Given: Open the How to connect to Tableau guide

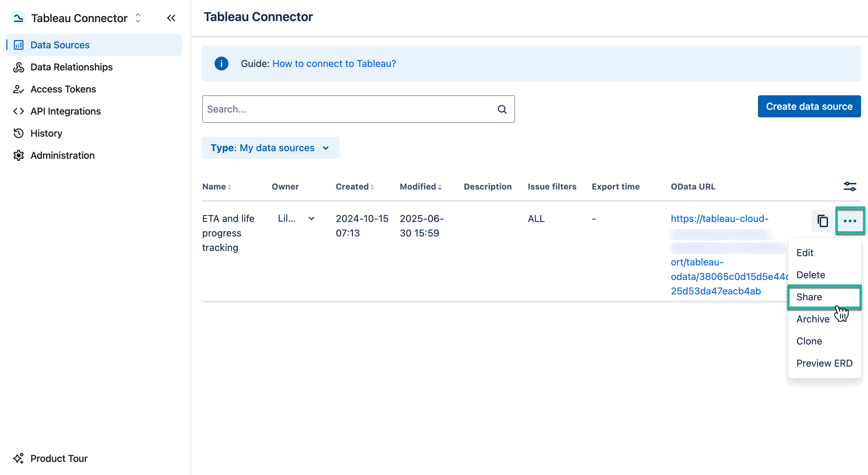Looking at the screenshot, I should pyautogui.click(x=334, y=64).
